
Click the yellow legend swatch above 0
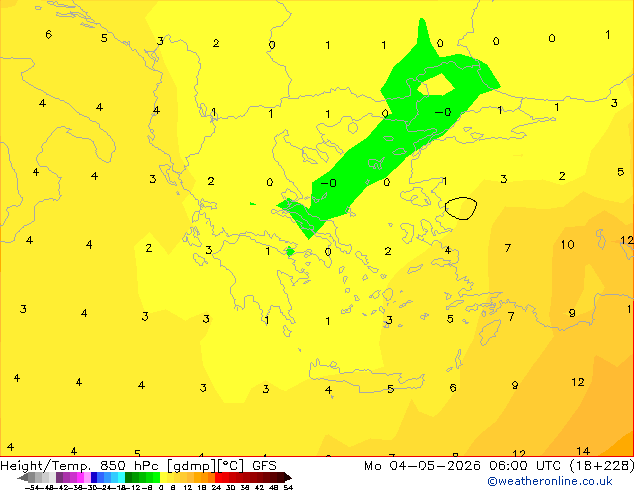pos(164,477)
